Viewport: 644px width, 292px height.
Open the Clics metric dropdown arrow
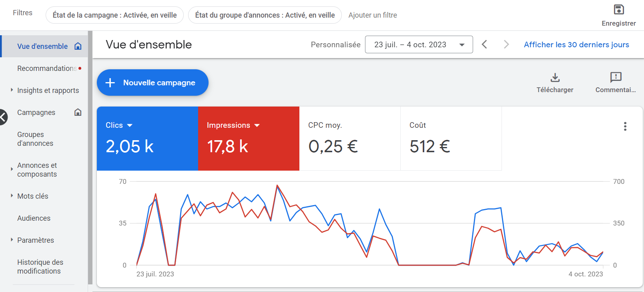(x=130, y=125)
